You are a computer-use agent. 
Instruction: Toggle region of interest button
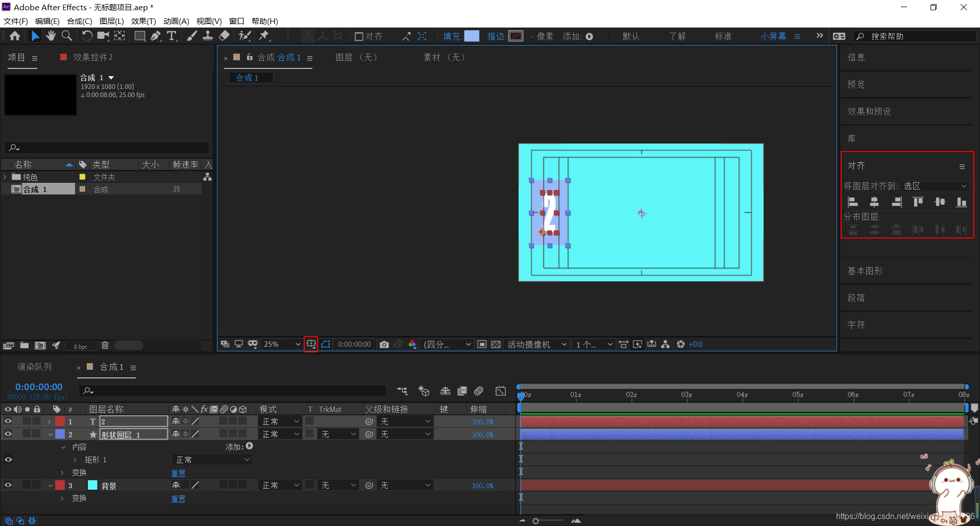[x=482, y=344]
